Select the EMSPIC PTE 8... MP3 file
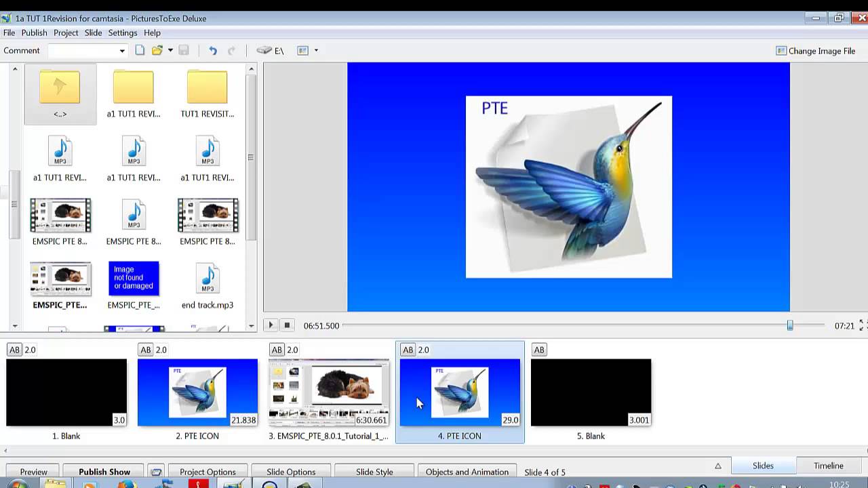This screenshot has height=488, width=868. 134,222
